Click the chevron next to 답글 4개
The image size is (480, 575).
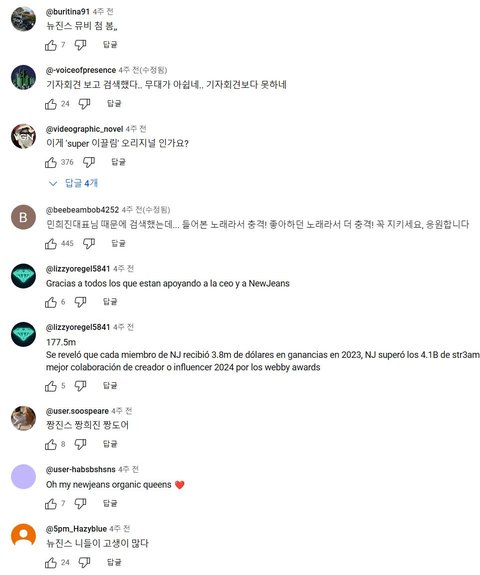tap(53, 183)
